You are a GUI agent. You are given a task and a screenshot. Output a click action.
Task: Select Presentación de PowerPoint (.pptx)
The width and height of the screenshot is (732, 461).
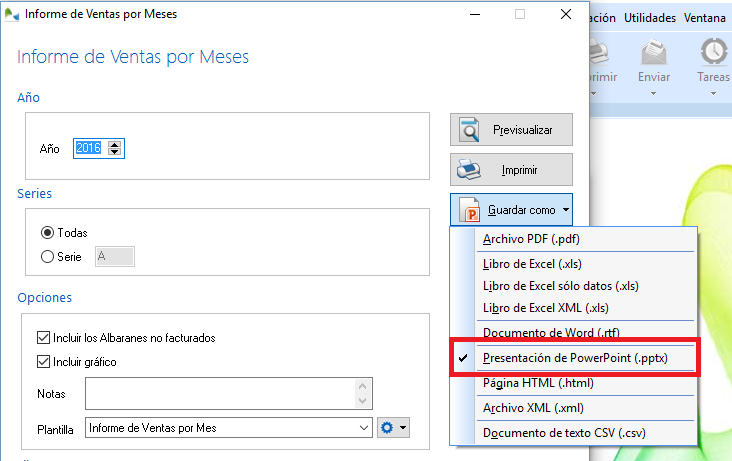click(574, 358)
